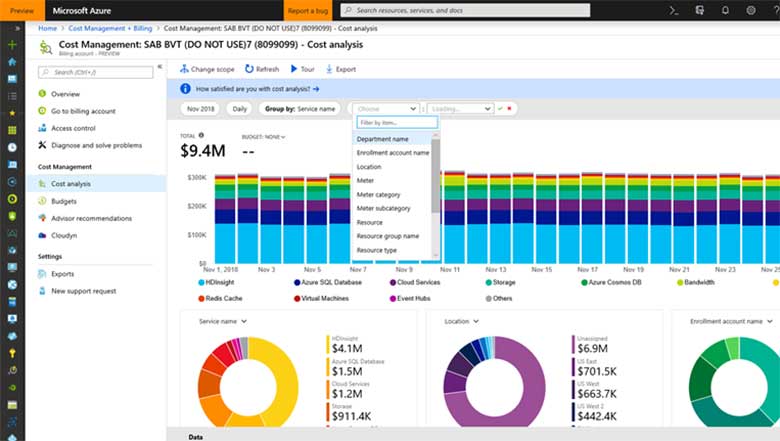Viewport: 780px width, 441px height.
Task: Click Change scope in the toolbar
Action: click(x=207, y=69)
